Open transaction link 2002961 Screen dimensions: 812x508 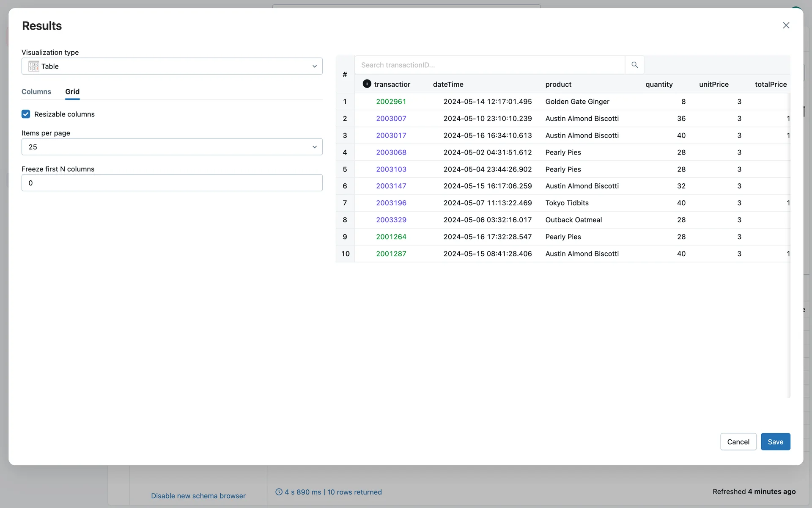pyautogui.click(x=391, y=102)
